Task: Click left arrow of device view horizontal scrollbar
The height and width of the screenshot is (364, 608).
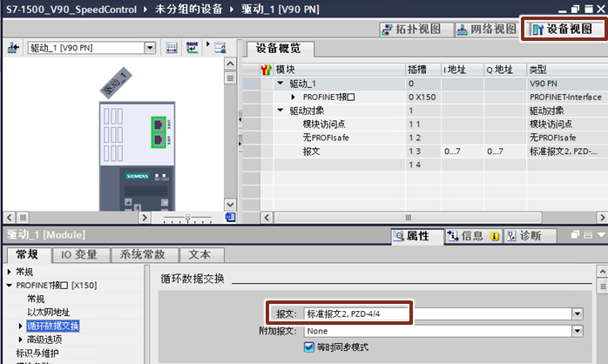Action: 10,218
